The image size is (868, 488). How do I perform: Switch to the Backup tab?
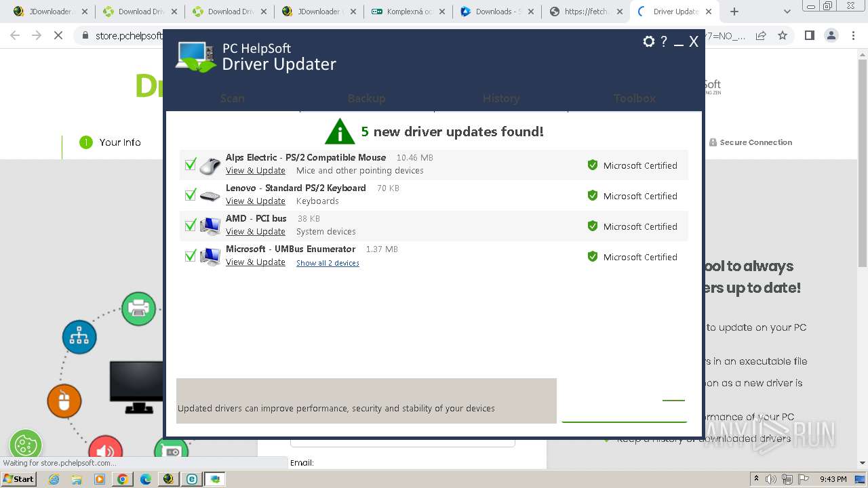pyautogui.click(x=366, y=98)
